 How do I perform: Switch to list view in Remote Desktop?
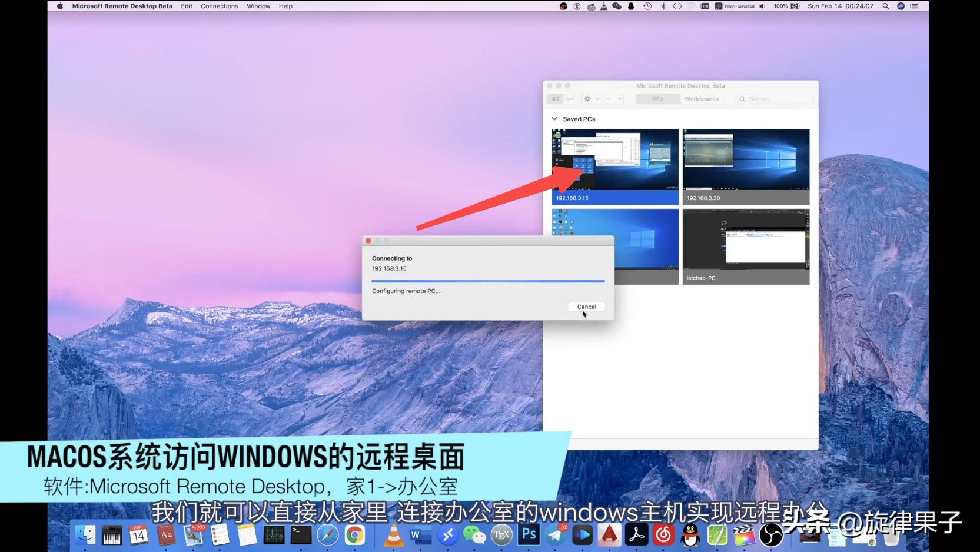tap(570, 99)
